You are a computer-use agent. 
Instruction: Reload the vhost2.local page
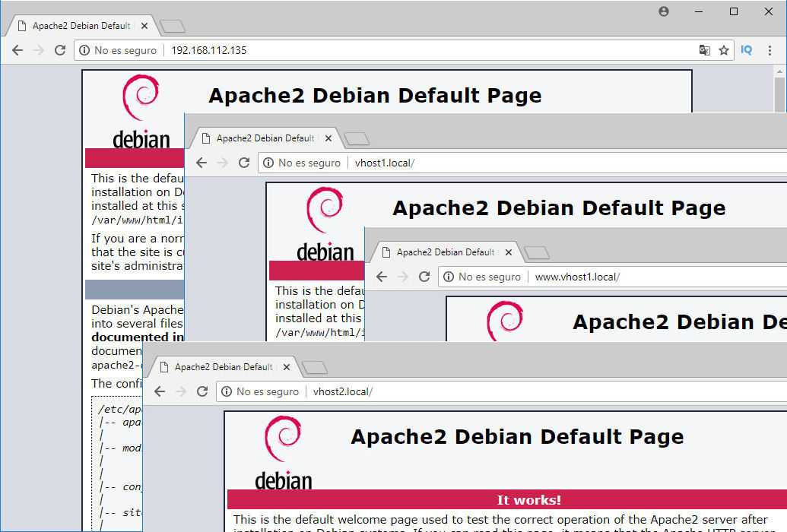coord(202,391)
